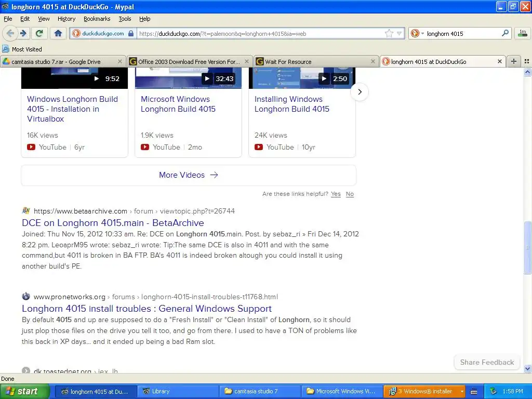Open the View menu

pos(44,19)
